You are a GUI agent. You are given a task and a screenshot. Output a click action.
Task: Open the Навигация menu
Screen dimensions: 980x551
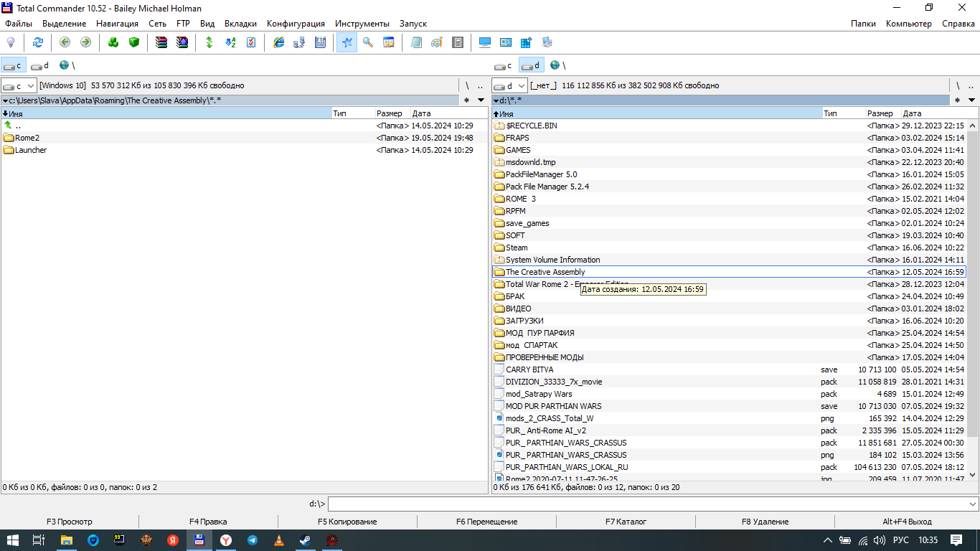tap(117, 24)
